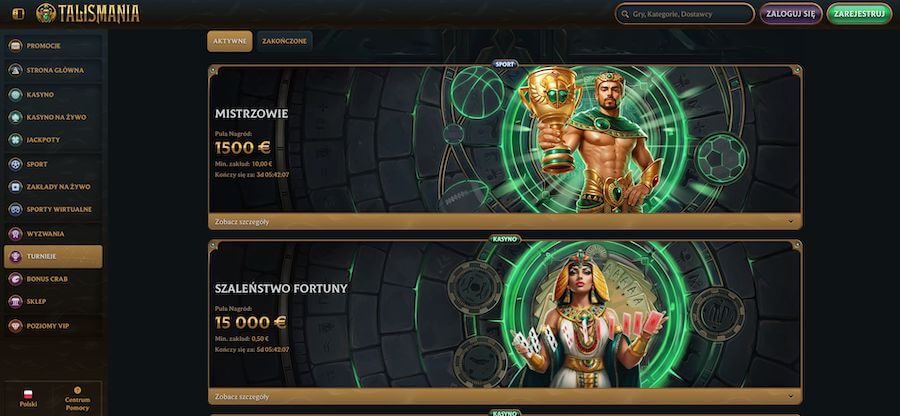Open Poziomy VIP diamond icon
900x416 pixels.
(x=15, y=326)
